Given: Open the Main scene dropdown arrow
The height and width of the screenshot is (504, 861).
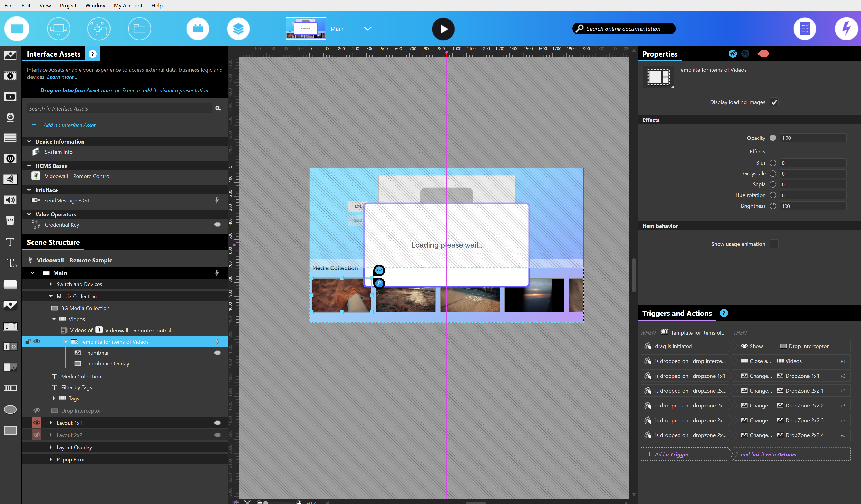Looking at the screenshot, I should [367, 29].
